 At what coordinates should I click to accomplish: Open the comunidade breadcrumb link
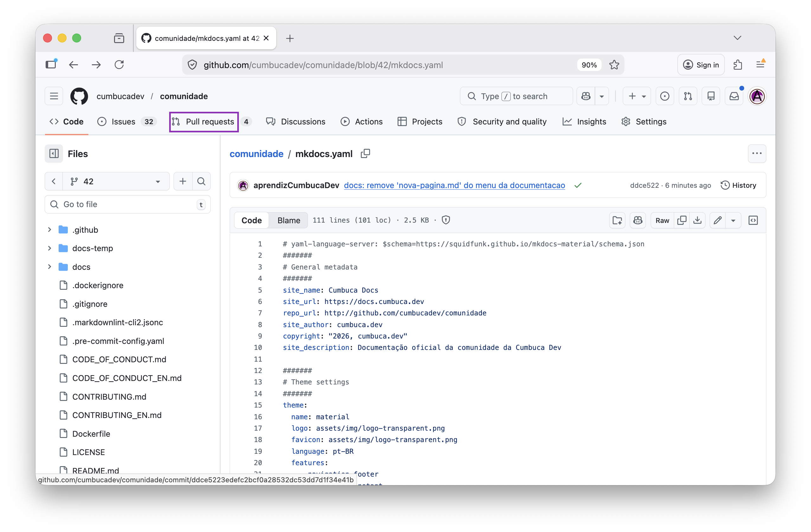(256, 154)
